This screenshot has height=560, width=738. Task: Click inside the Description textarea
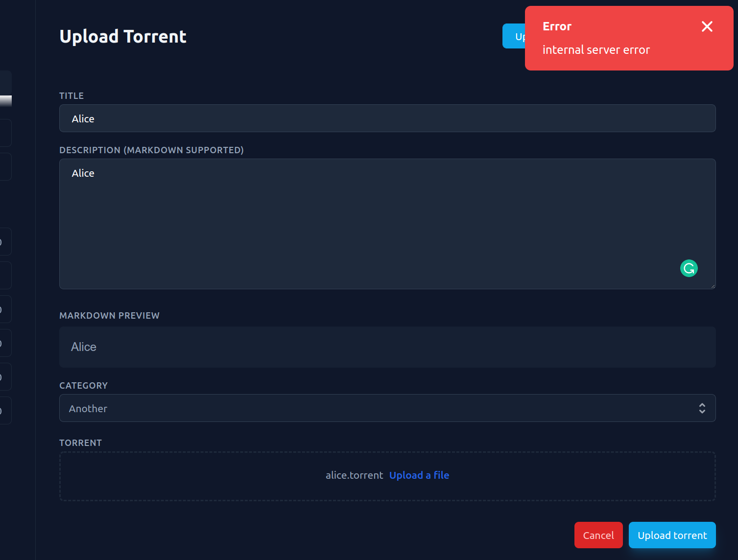[x=387, y=224]
